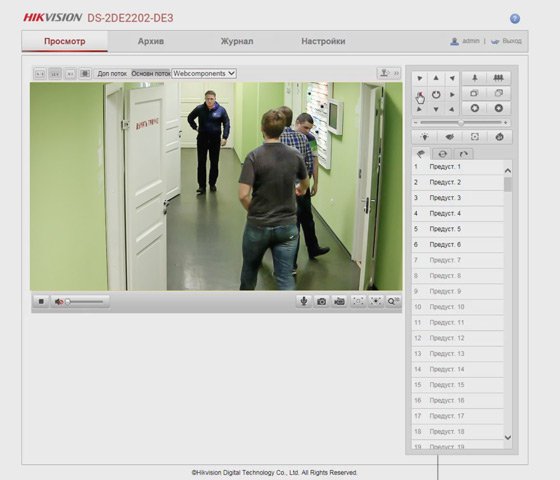The image size is (560, 480).
Task: Switch to Основн поток main stream
Action: pyautogui.click(x=150, y=74)
